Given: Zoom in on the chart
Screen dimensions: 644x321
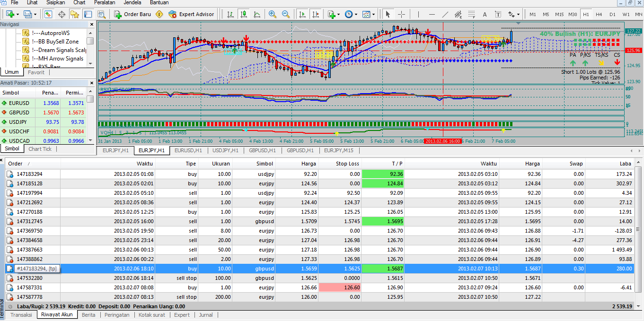Looking at the screenshot, I should tap(273, 14).
